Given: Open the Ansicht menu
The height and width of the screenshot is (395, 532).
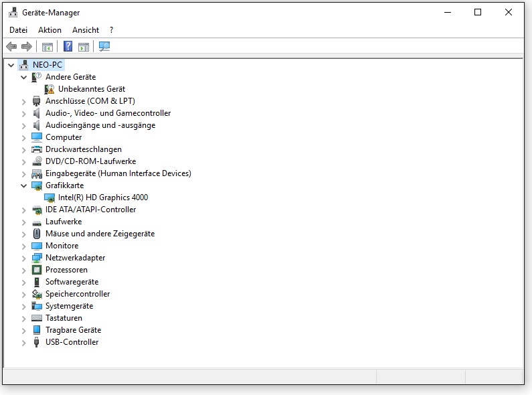Looking at the screenshot, I should [86, 30].
